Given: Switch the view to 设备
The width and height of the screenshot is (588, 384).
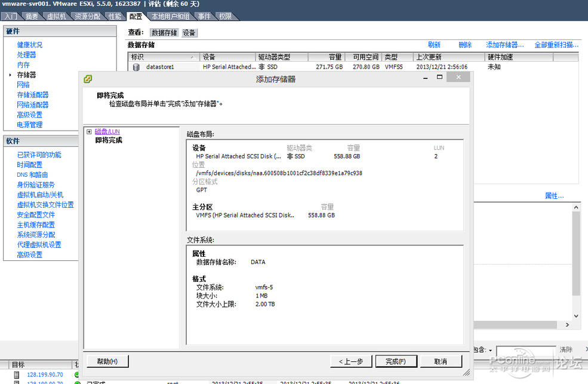Looking at the screenshot, I should coord(189,33).
